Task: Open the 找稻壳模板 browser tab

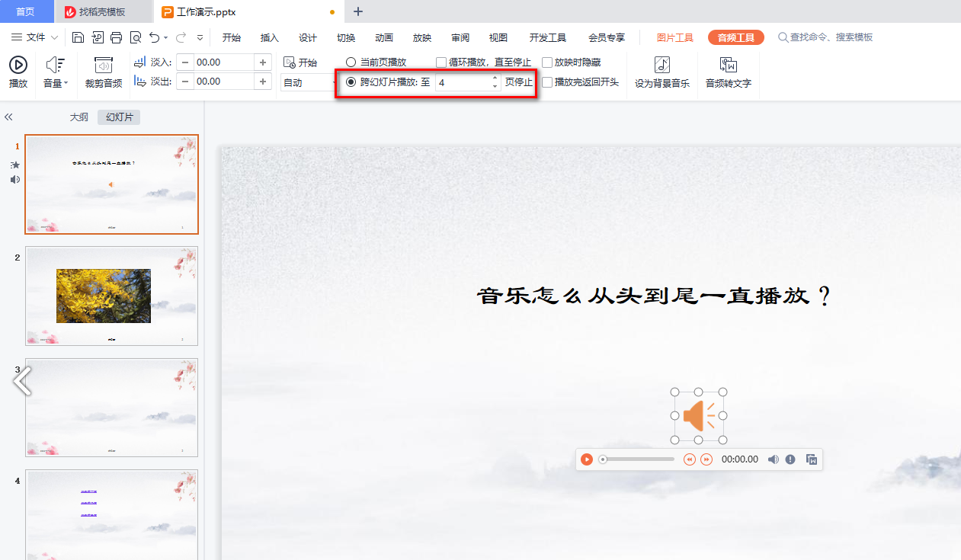Action: click(103, 11)
